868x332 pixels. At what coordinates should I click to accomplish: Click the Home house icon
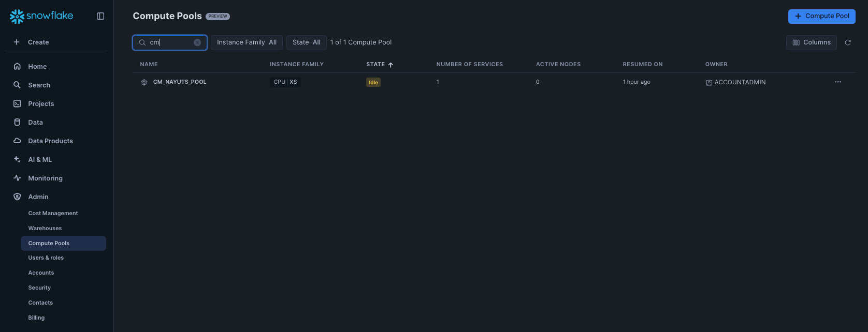(x=17, y=66)
